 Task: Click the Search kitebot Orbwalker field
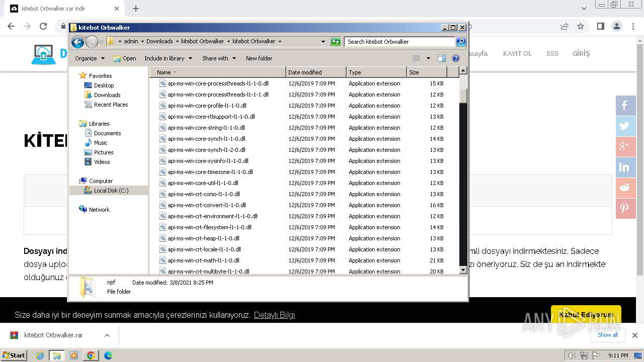400,42
